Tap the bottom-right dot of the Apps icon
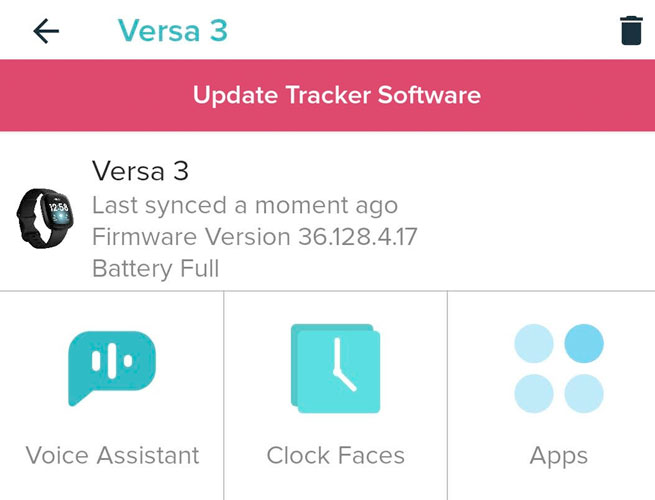The width and height of the screenshot is (655, 500). (584, 394)
